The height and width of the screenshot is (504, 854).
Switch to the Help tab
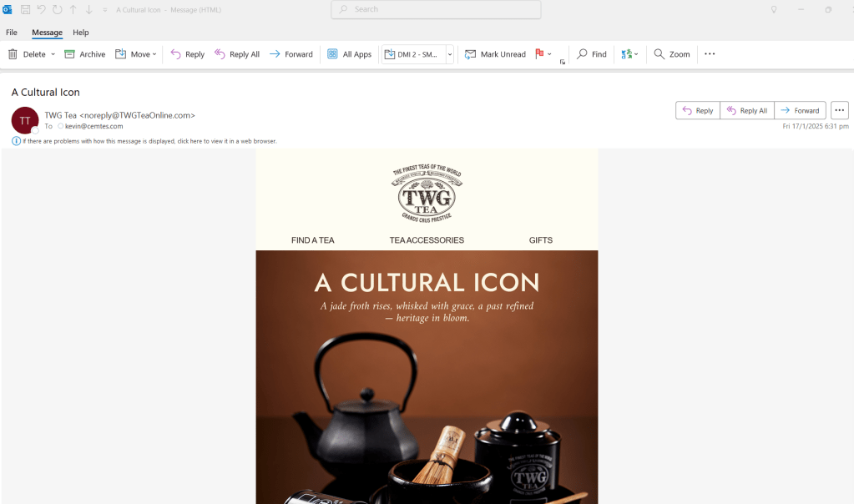[x=81, y=32]
